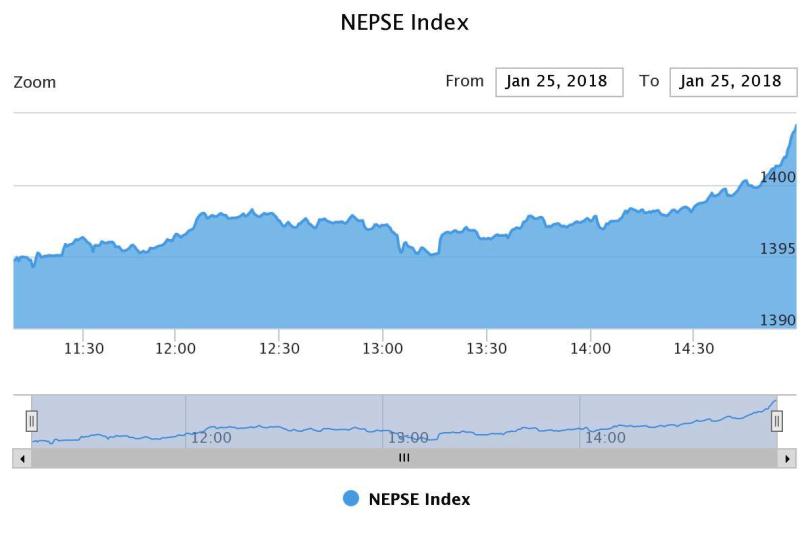Viewport: 810px width, 540px height.
Task: Click the blue legend circle marker
Action: pos(351,499)
